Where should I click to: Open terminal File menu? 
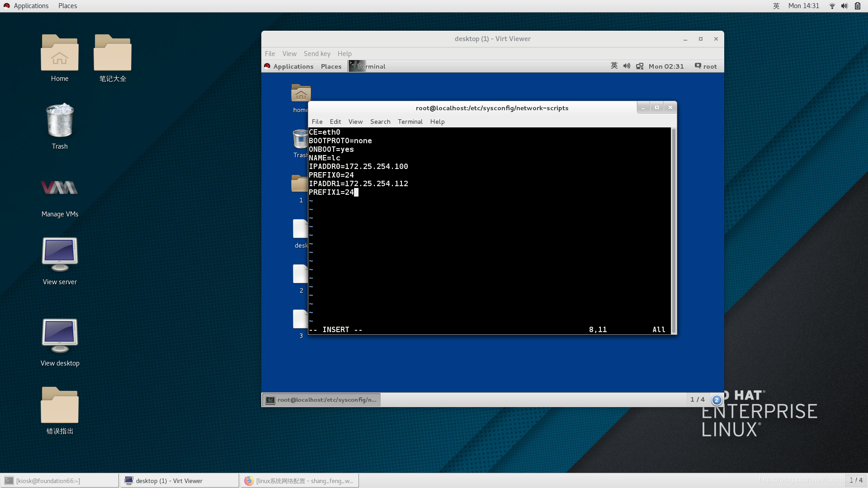[x=317, y=122]
